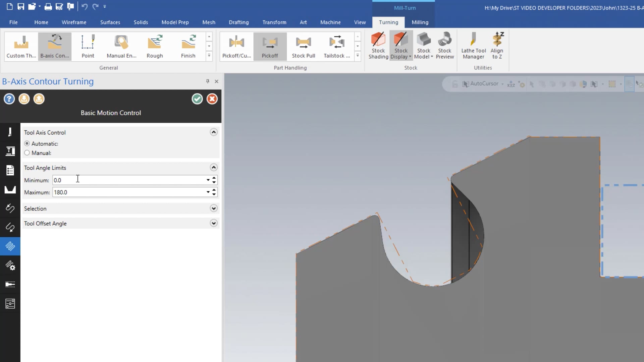The height and width of the screenshot is (362, 644).
Task: Expand the Tool Offset Angle section
Action: [x=214, y=224]
